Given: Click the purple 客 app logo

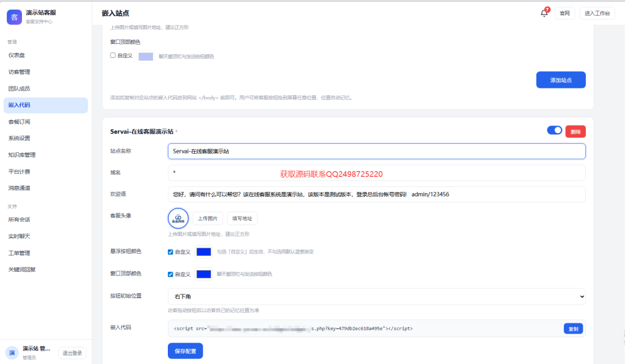Looking at the screenshot, I should coord(15,17).
